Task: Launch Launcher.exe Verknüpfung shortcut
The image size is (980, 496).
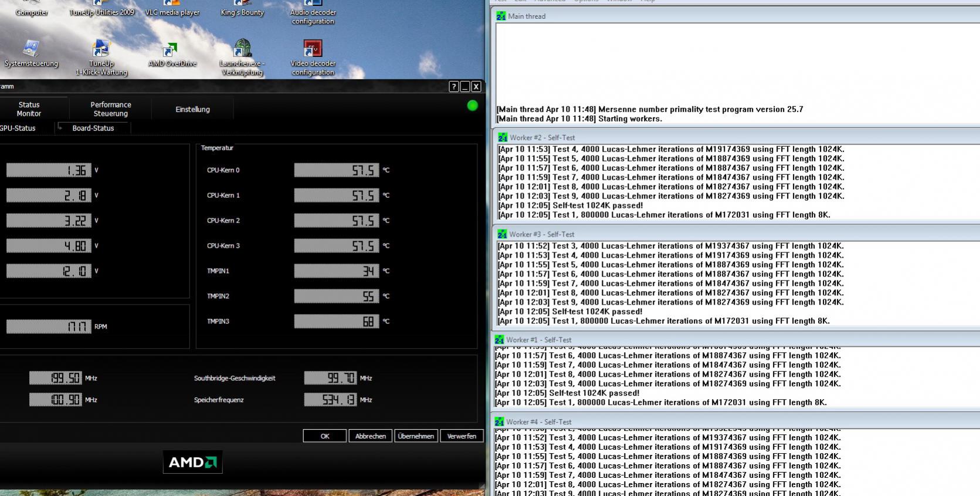Action: tap(242, 58)
